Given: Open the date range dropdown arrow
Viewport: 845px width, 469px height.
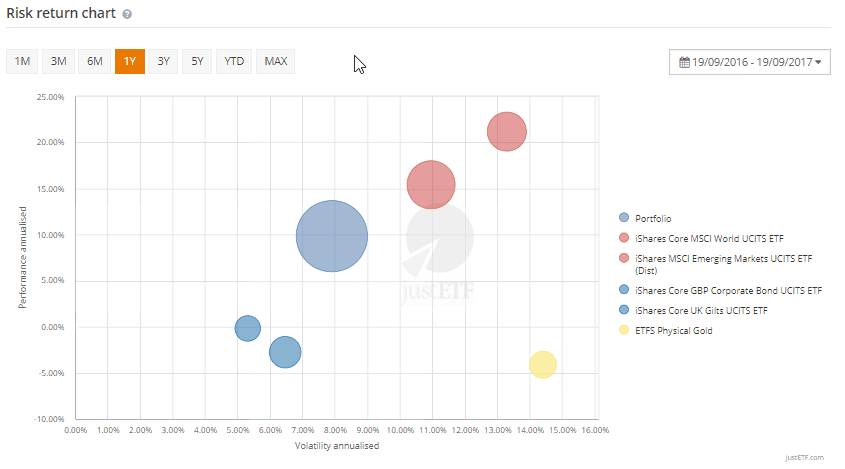Looking at the screenshot, I should tap(818, 62).
